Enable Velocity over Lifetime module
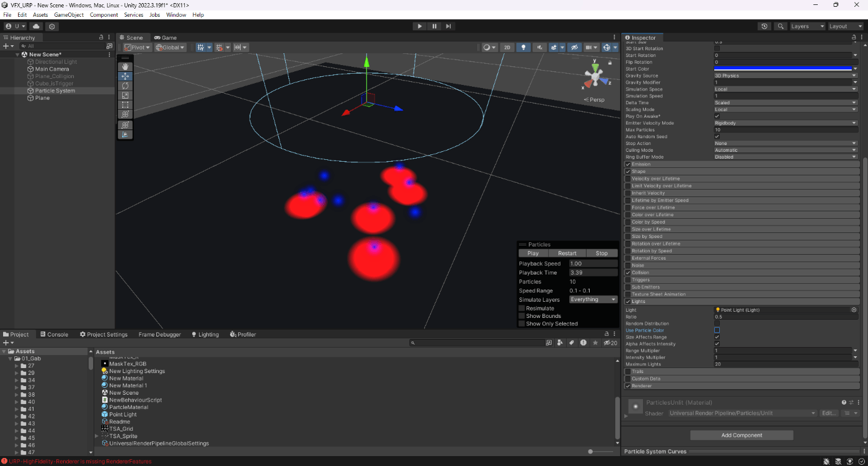Screen dimensions: 868x466 (x=628, y=178)
